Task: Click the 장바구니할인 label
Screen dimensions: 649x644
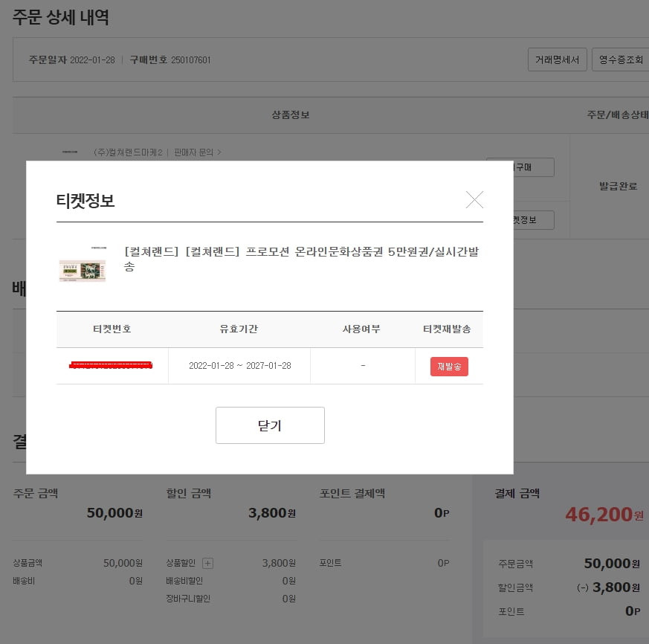Action: pos(188,599)
